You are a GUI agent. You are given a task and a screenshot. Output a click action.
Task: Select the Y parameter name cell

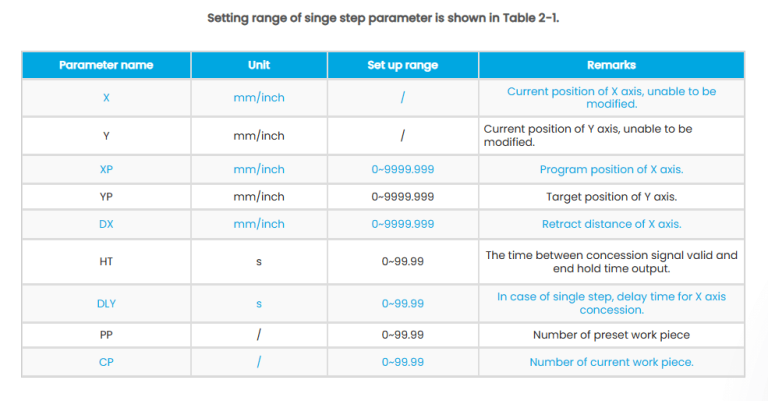(106, 136)
